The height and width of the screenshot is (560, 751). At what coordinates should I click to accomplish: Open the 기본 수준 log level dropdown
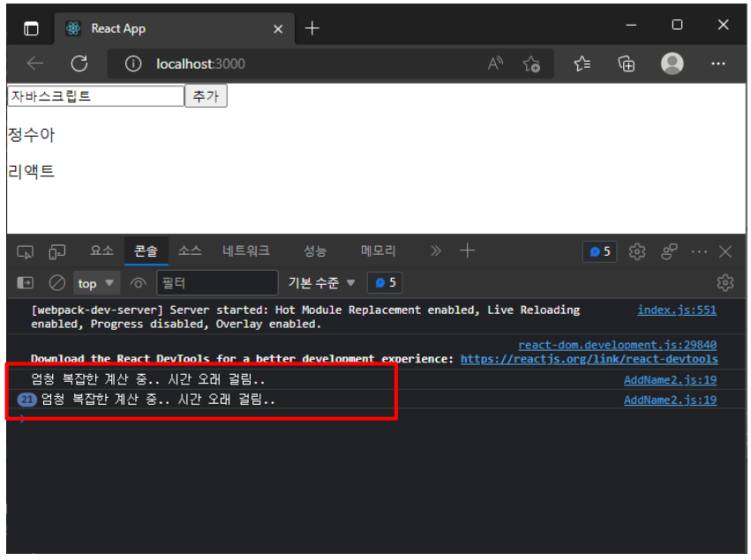321,283
